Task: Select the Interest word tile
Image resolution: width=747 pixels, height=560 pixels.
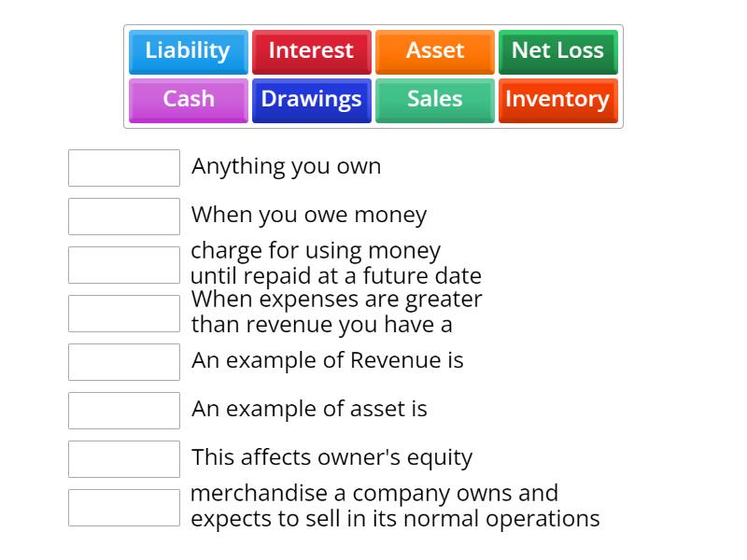Action: pos(311,51)
